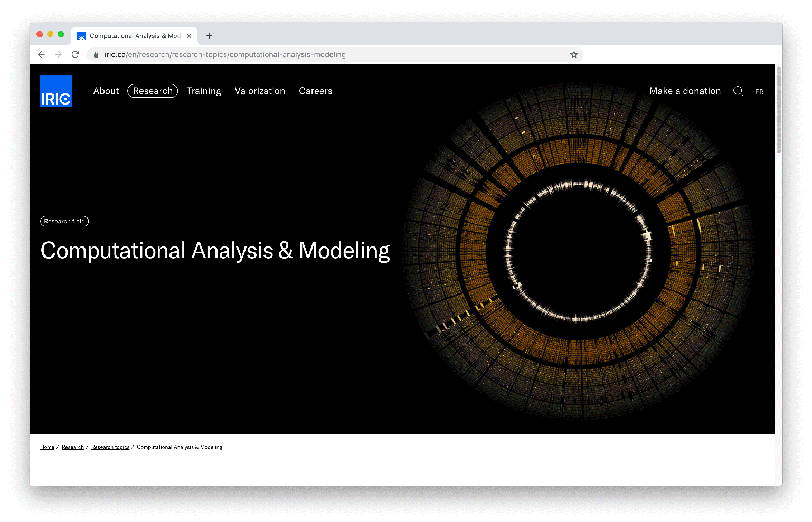812x522 pixels.
Task: Click breadcrumb text Computational Analysis & Modeling
Action: (x=180, y=447)
